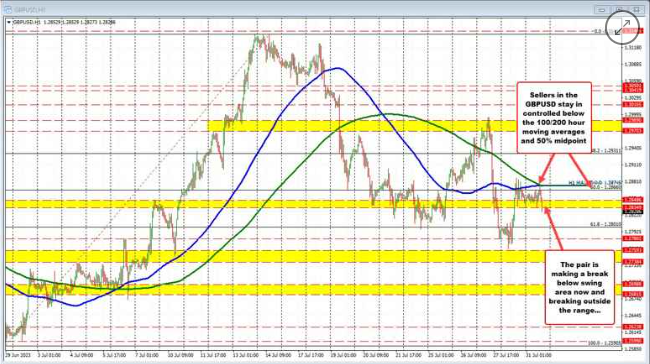This screenshot has height=364, width=650.
Task: Pick the red arrow pointing at the H1 MA label
Action: [x=580, y=169]
